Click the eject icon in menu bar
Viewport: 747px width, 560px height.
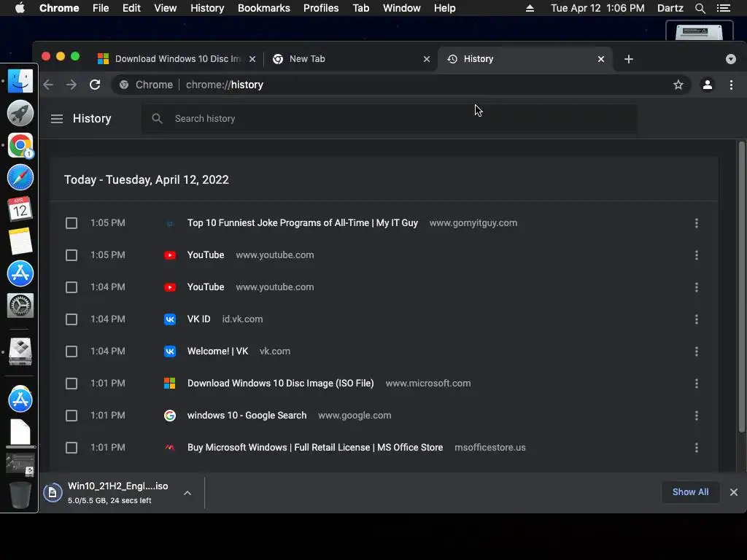530,8
